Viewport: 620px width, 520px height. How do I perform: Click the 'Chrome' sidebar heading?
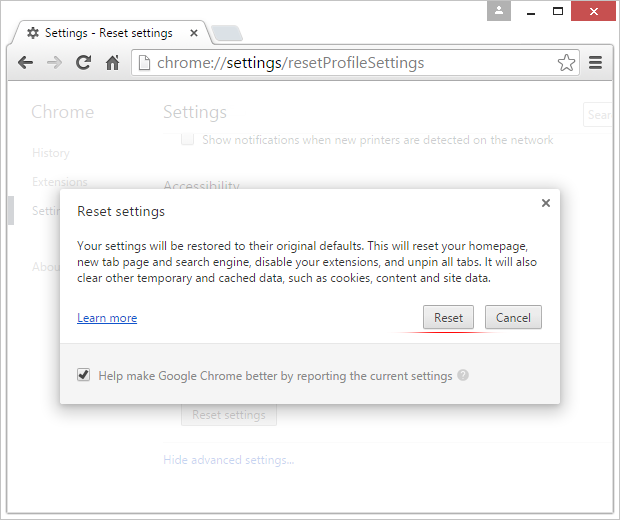(x=62, y=112)
